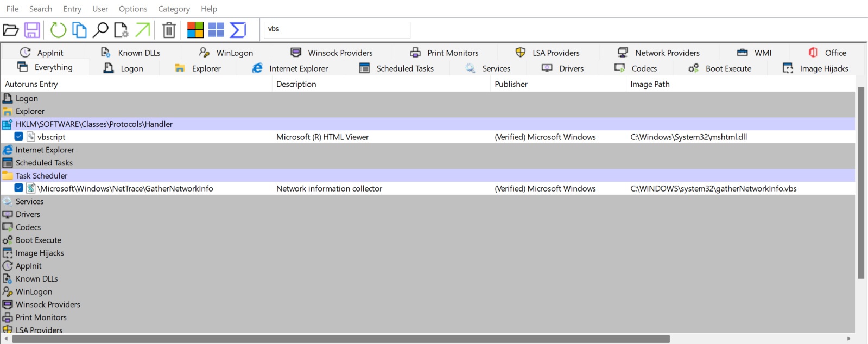
Task: Click the Open file toolbar icon
Action: [x=11, y=30]
